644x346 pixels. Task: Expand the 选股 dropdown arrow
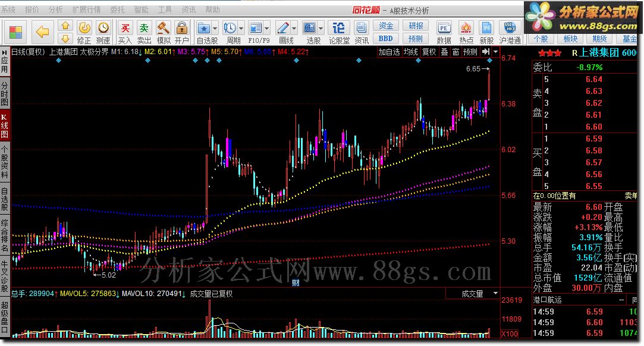click(x=321, y=29)
